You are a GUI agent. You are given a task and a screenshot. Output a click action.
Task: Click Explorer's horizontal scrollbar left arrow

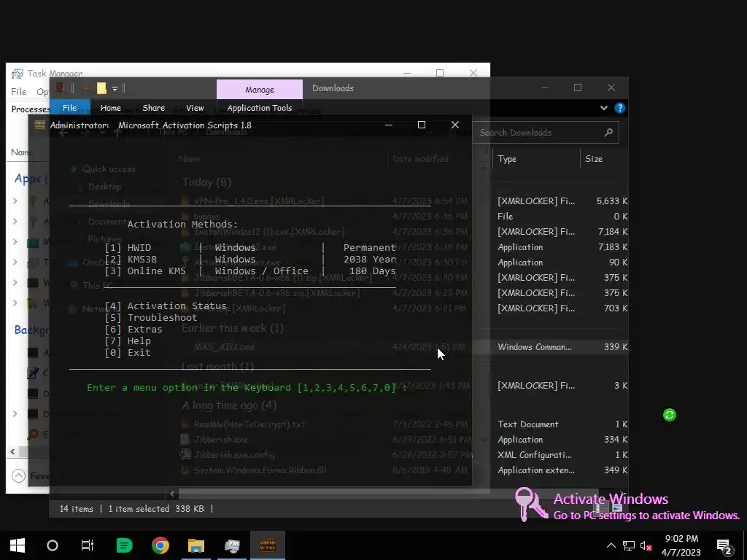point(172,494)
